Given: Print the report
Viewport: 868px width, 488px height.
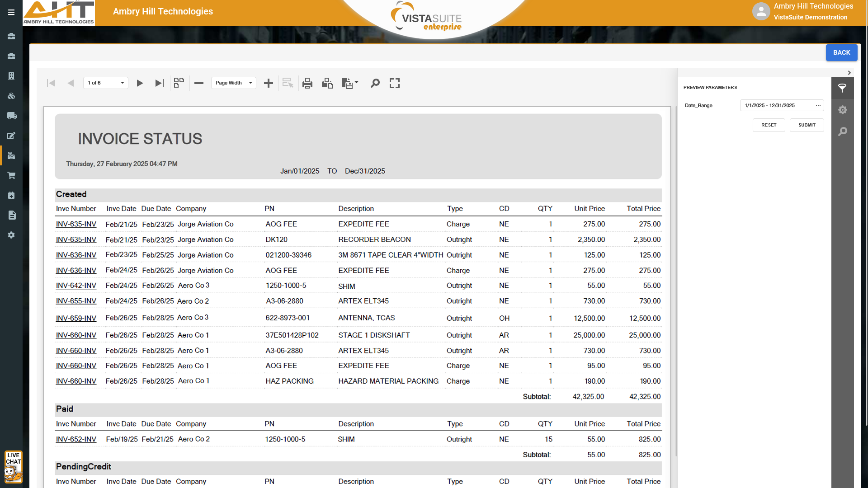Looking at the screenshot, I should 307,83.
